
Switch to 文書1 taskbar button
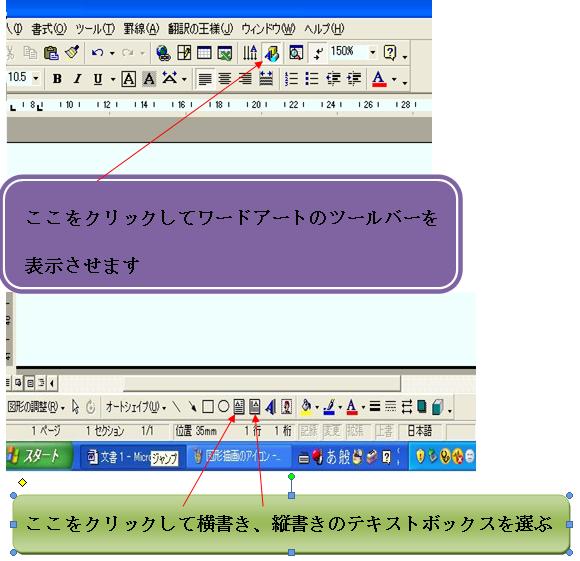pos(132,457)
